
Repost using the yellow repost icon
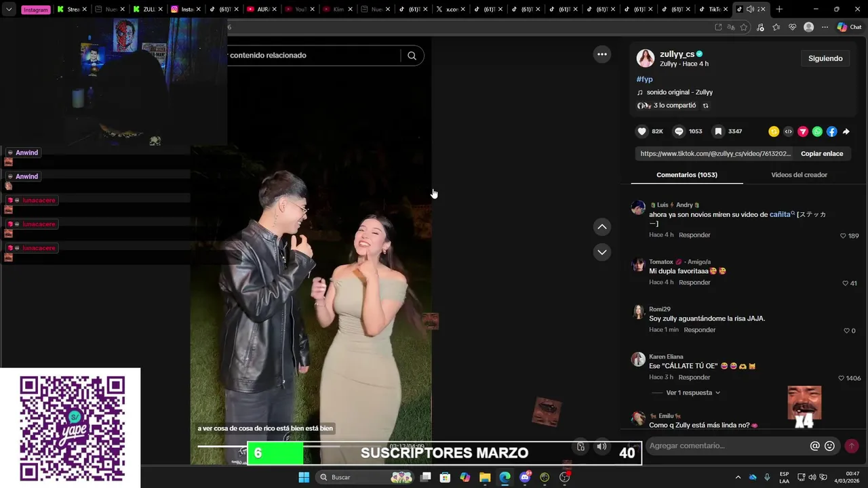pyautogui.click(x=774, y=131)
